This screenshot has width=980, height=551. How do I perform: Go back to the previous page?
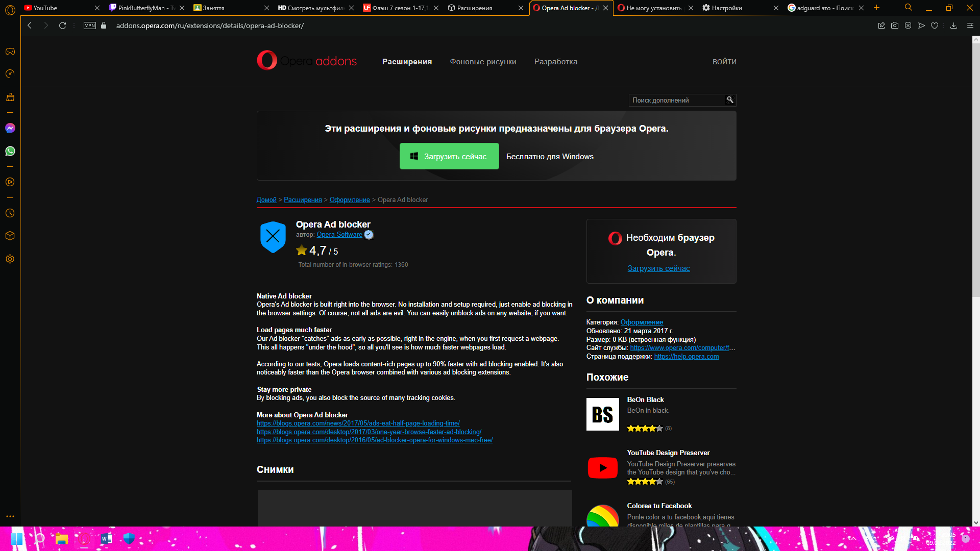[30, 26]
